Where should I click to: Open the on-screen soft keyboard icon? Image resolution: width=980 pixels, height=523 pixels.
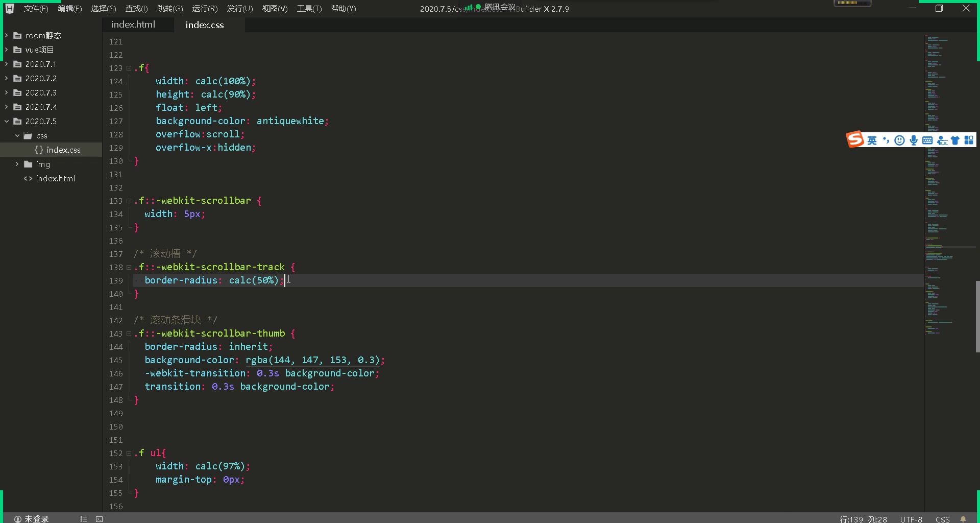click(927, 140)
